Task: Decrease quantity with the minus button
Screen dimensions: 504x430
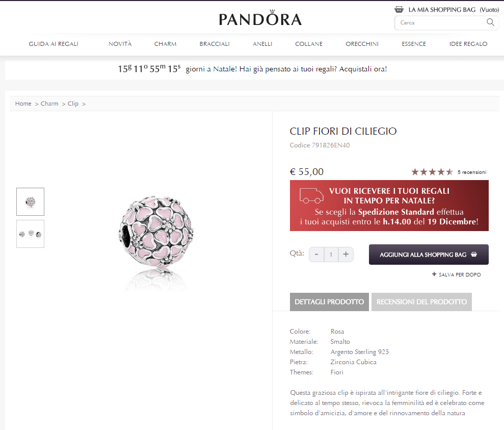Action: [x=316, y=254]
